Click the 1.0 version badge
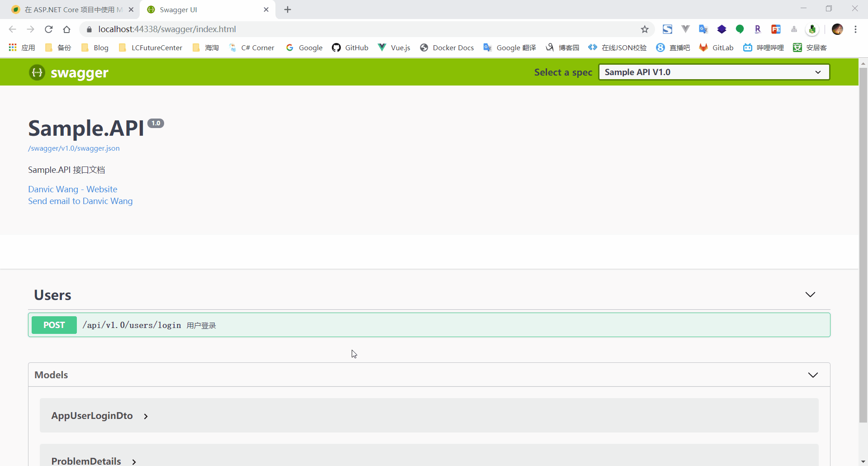The width and height of the screenshot is (868, 466). [x=156, y=123]
